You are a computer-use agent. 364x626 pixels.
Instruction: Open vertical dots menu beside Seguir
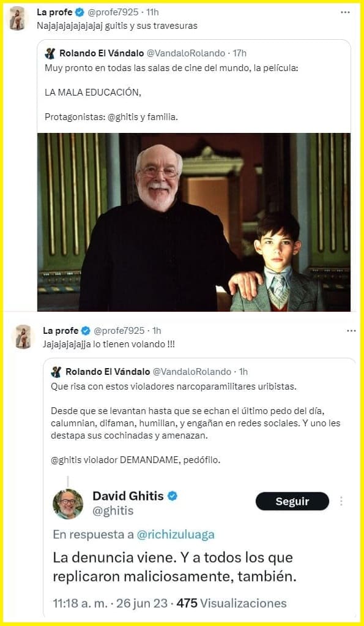tap(341, 501)
